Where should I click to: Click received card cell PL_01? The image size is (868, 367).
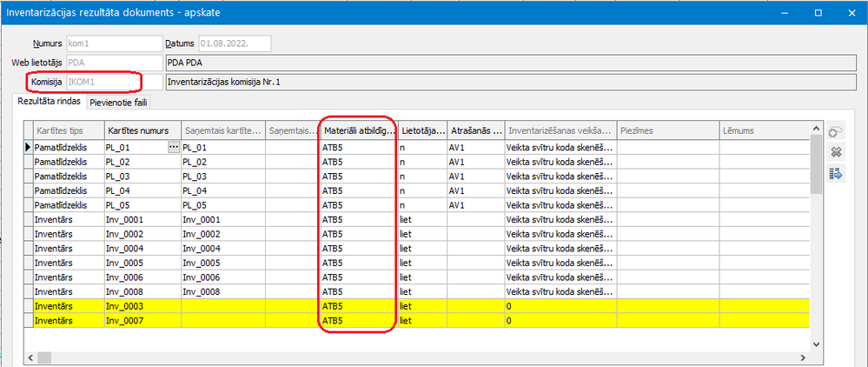tap(223, 147)
